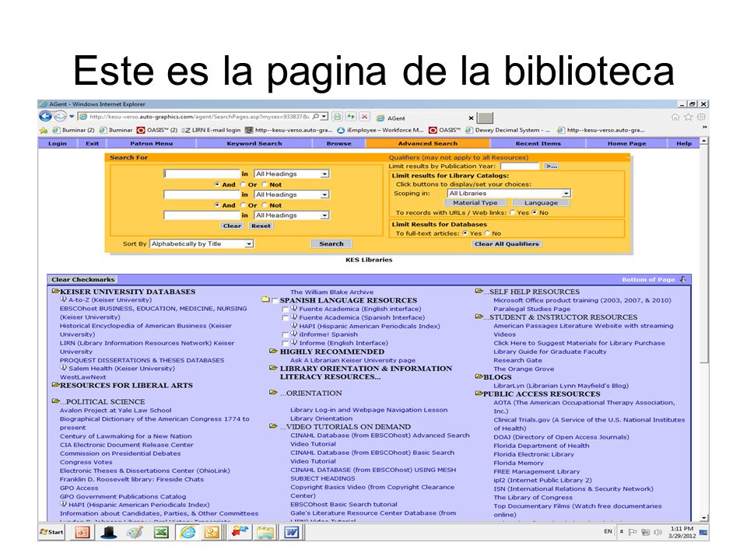Click the volume speaker tray icon
Screen dimensions: 747x560
658,532
